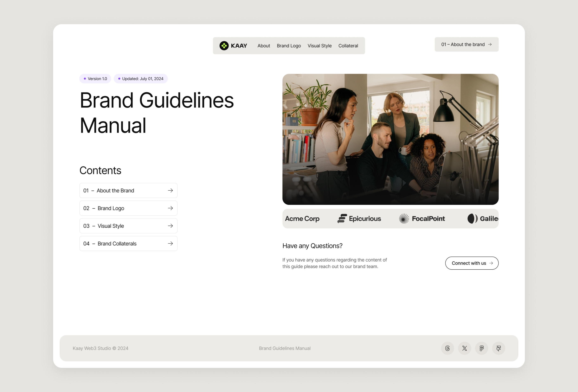Viewport: 578px width, 392px height.
Task: Select the About section tab in navbar
Action: tap(263, 46)
